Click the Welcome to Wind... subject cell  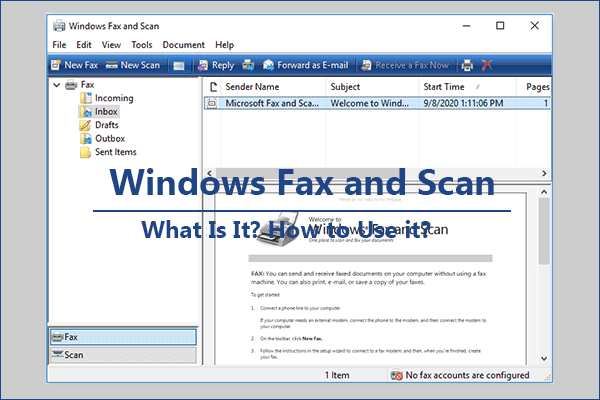tap(370, 103)
